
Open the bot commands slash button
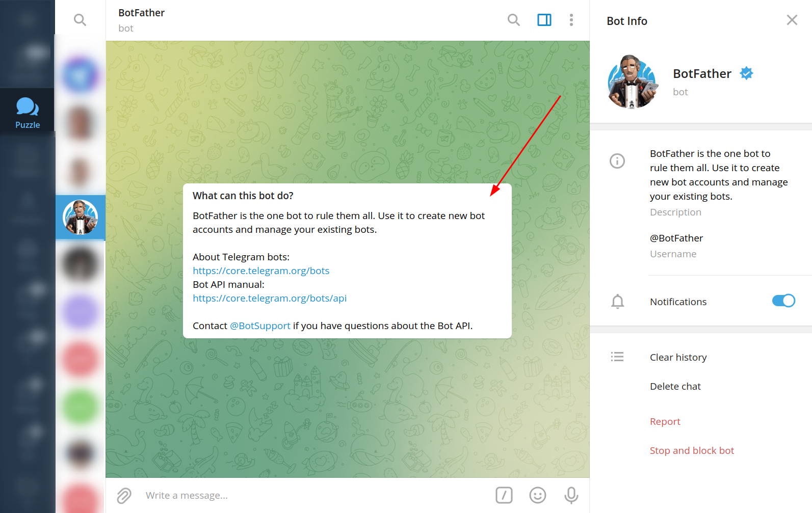504,495
